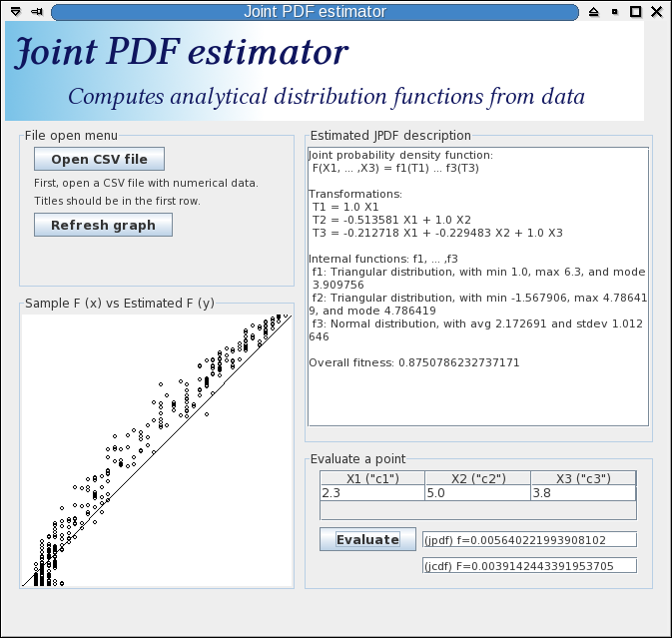Click the X2 cell containing 5.0
The image size is (672, 638).
pyautogui.click(x=477, y=493)
